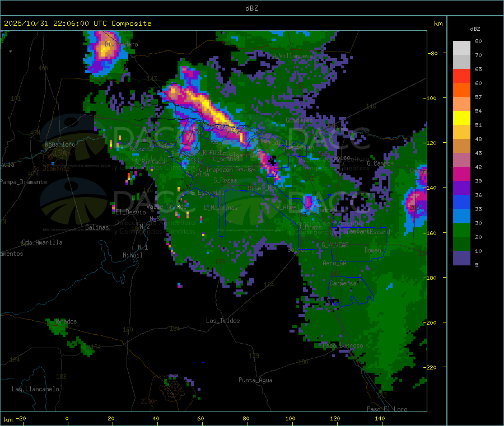The image size is (504, 426).
Task: Click the '100' tick on the horizontal axis
Action: tap(290, 418)
